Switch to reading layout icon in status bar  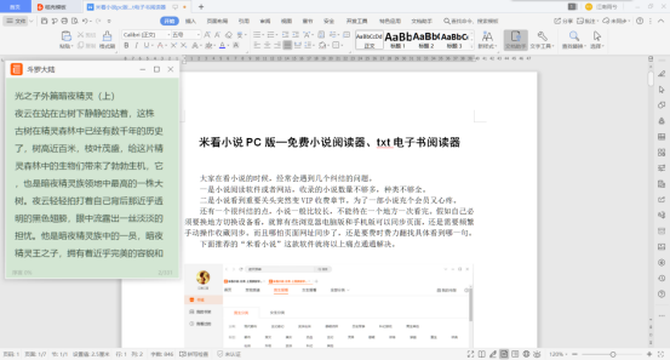pos(482,354)
